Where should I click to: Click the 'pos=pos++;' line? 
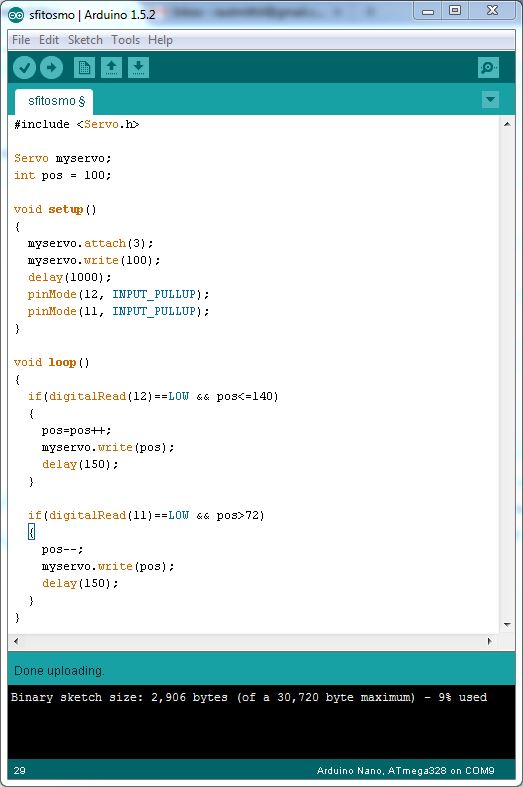pyautogui.click(x=76, y=431)
